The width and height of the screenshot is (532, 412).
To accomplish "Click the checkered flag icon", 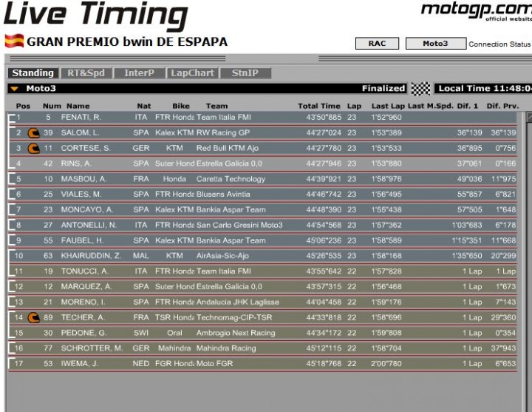I will pos(420,89).
